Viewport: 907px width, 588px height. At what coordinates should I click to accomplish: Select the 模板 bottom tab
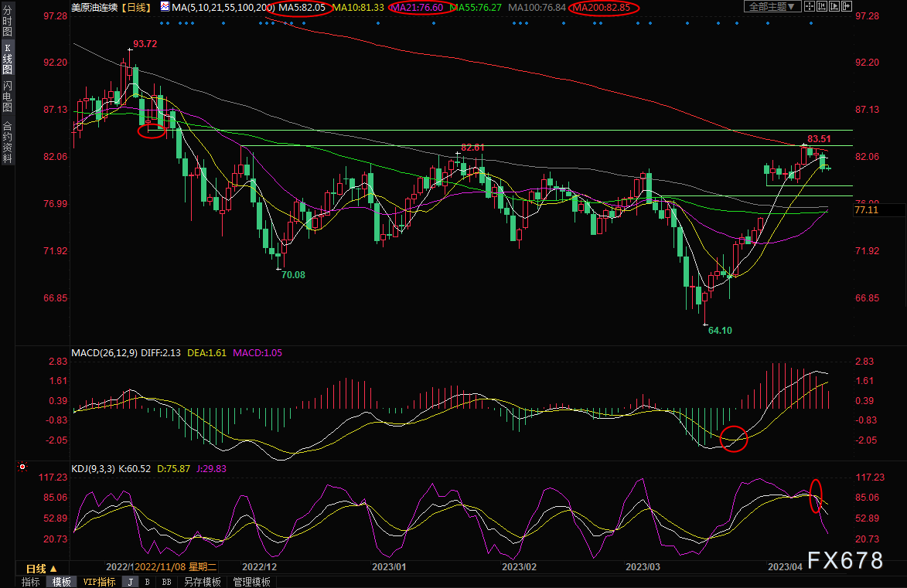click(x=61, y=582)
